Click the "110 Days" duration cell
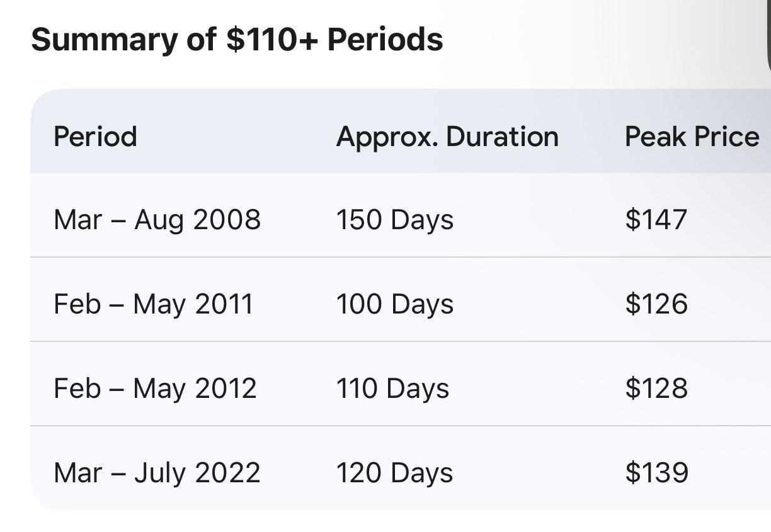 coord(392,388)
